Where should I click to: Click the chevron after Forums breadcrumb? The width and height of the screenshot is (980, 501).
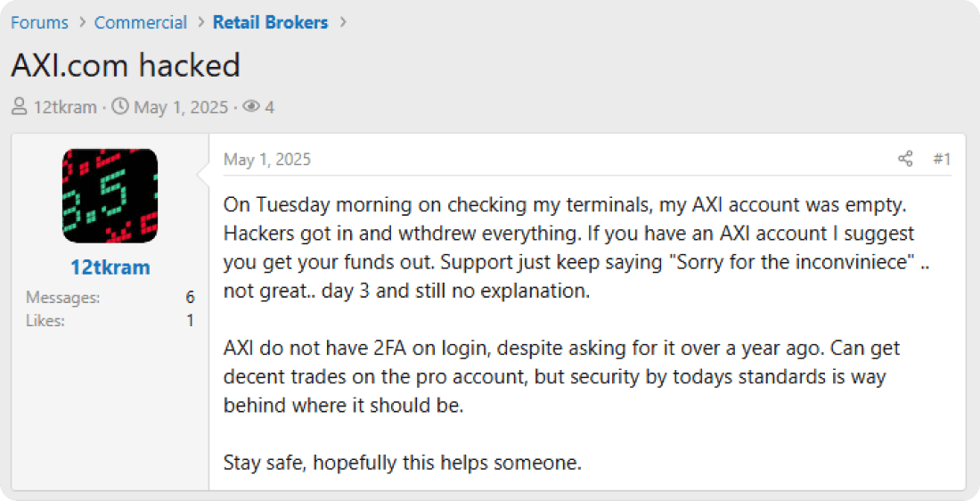[81, 22]
